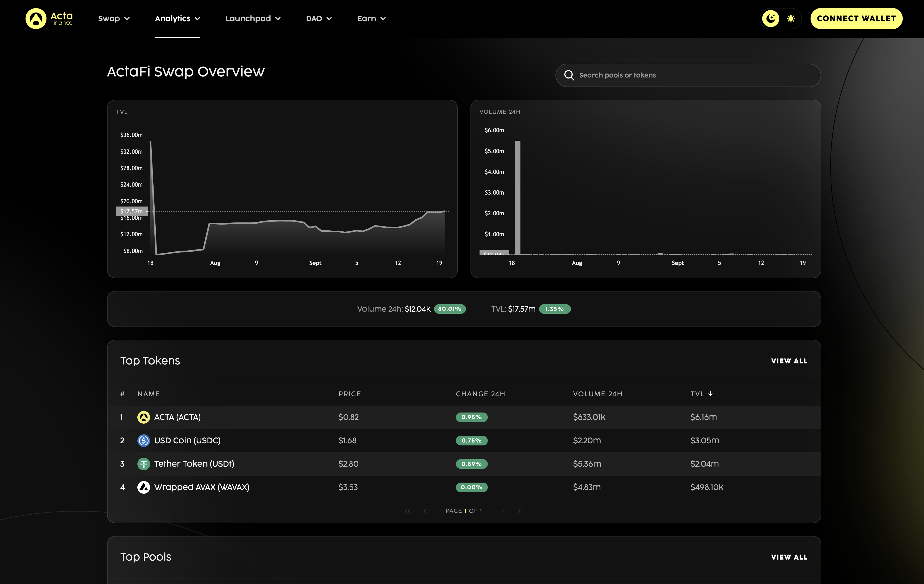Viewport: 924px width, 584px height.
Task: Open Tether Token (USDT) row
Action: point(464,463)
